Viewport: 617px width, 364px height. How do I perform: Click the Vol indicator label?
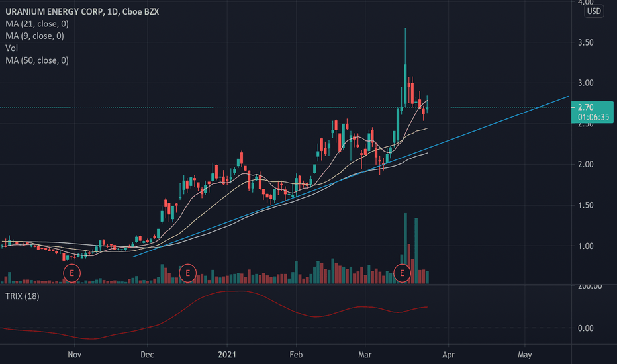pos(11,48)
